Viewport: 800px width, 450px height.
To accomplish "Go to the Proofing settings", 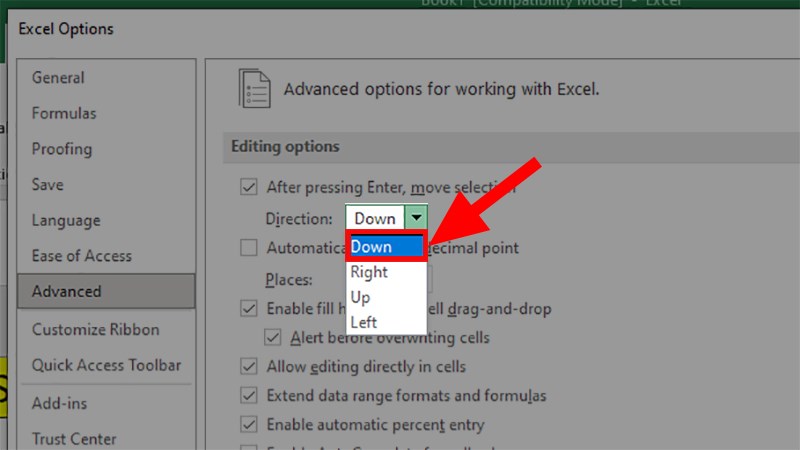I will 62,149.
